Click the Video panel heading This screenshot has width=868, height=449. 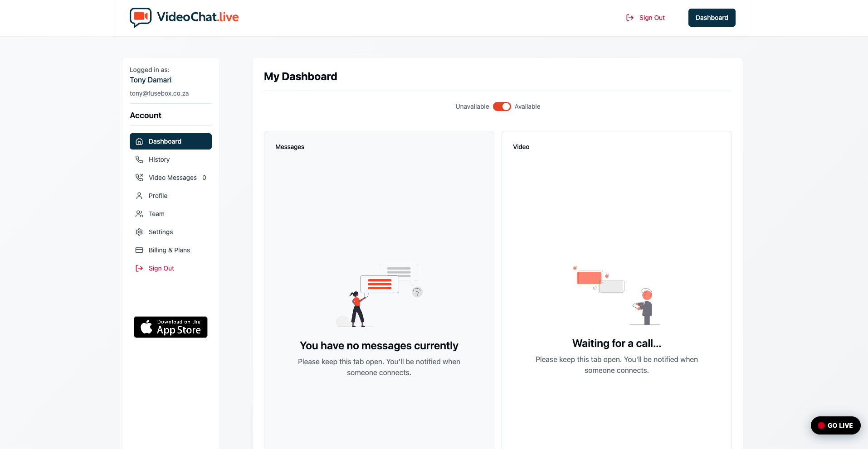521,147
